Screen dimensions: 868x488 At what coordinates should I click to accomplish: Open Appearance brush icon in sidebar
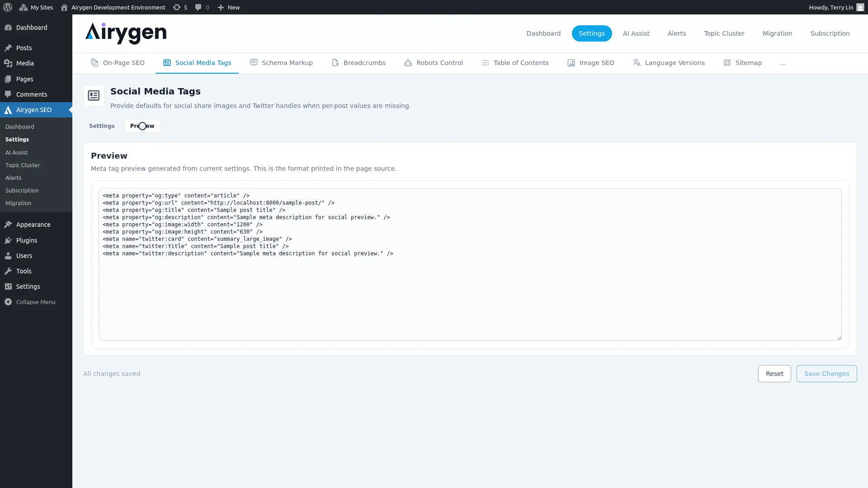[x=8, y=225]
